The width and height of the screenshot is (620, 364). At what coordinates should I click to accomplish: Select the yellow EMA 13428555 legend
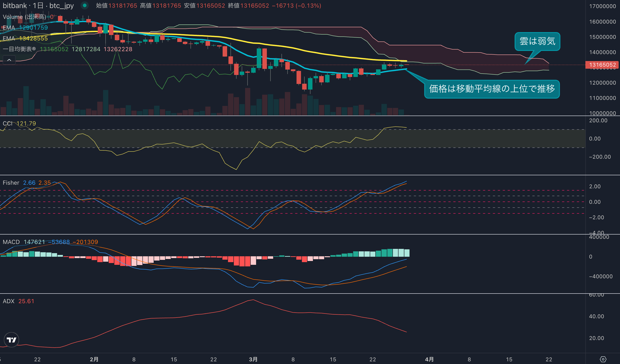pos(25,38)
